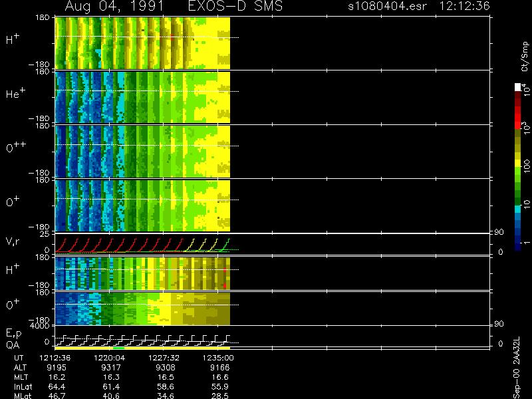Select the "EXOS-D SMS" title text
532x399 pixels.
point(235,6)
